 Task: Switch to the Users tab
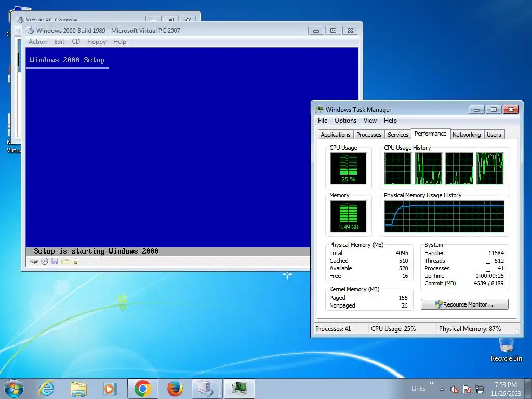click(x=494, y=135)
